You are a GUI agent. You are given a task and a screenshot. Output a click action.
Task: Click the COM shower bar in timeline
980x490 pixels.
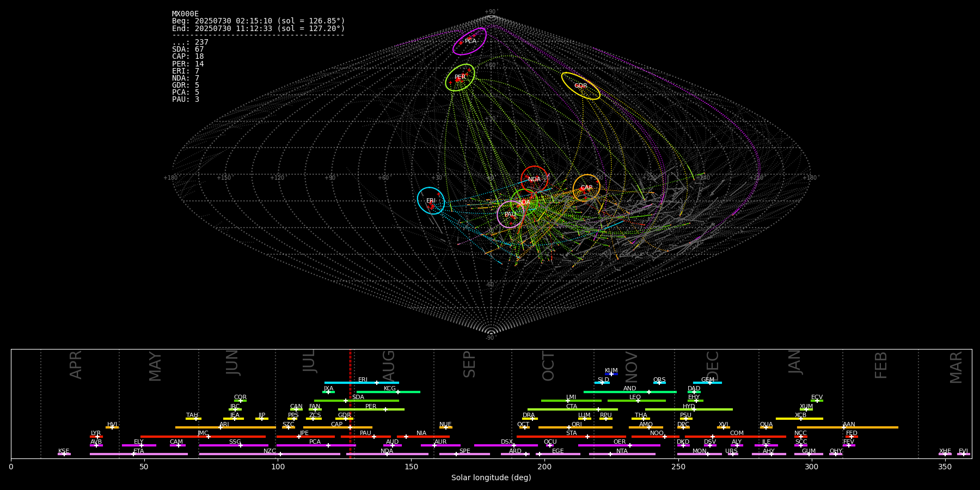coord(736,437)
